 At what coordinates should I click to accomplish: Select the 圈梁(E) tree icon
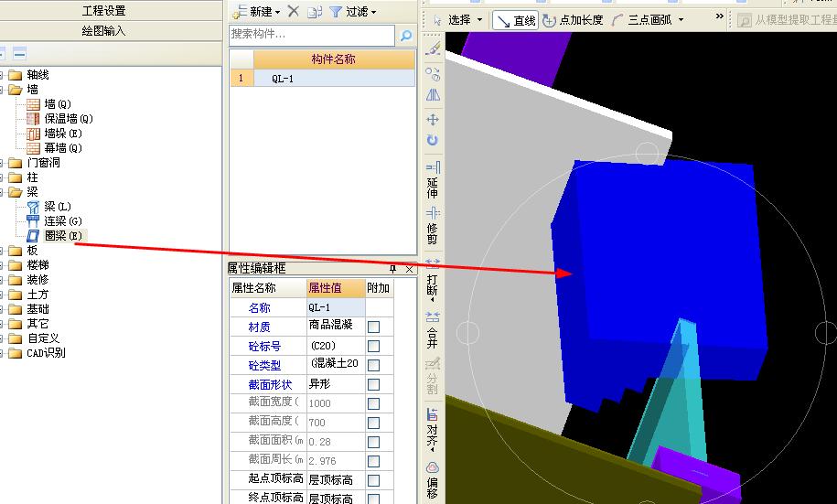[33, 235]
